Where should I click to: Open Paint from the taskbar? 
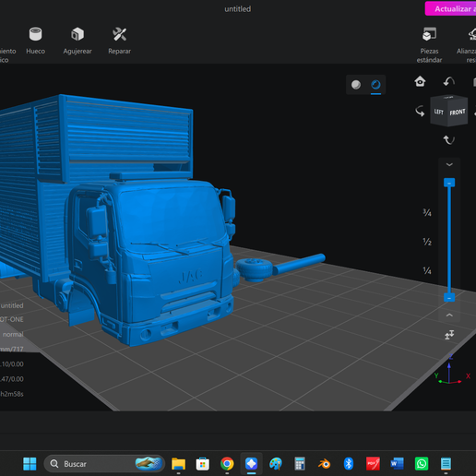tap(276, 464)
